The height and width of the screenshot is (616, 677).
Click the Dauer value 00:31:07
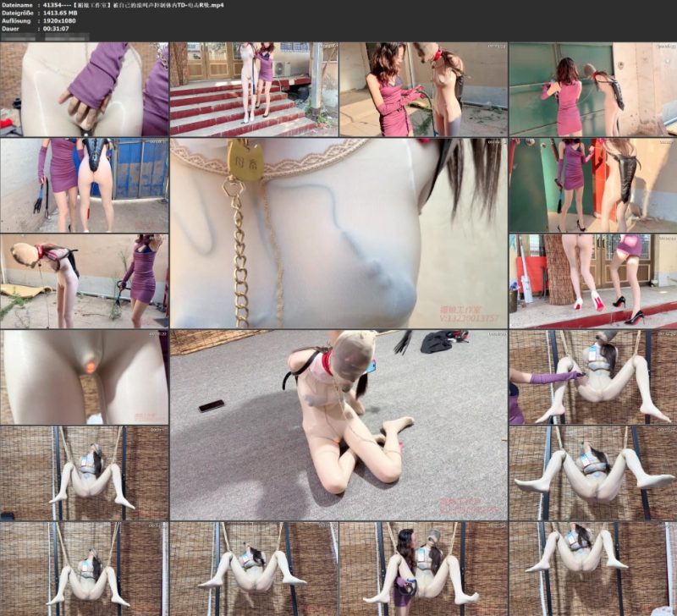tap(56, 29)
